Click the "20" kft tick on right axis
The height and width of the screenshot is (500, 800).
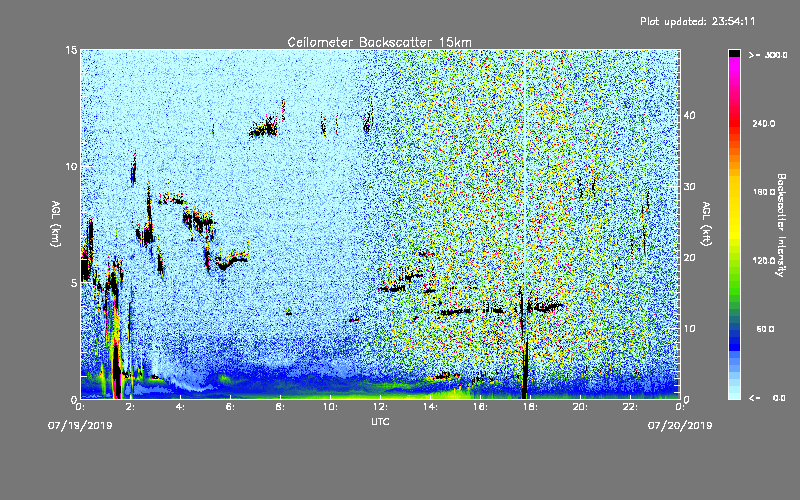689,258
